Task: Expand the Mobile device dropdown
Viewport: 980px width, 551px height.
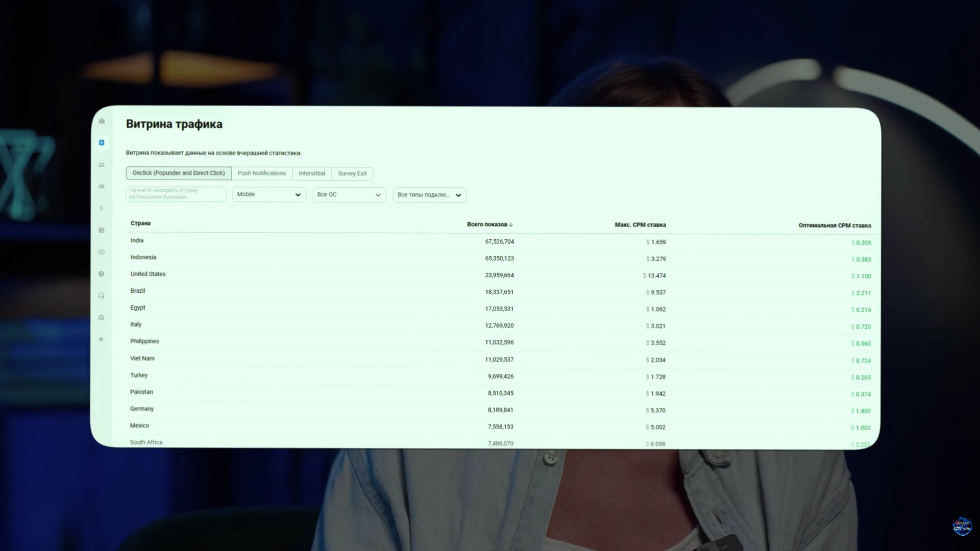Action: tap(269, 194)
